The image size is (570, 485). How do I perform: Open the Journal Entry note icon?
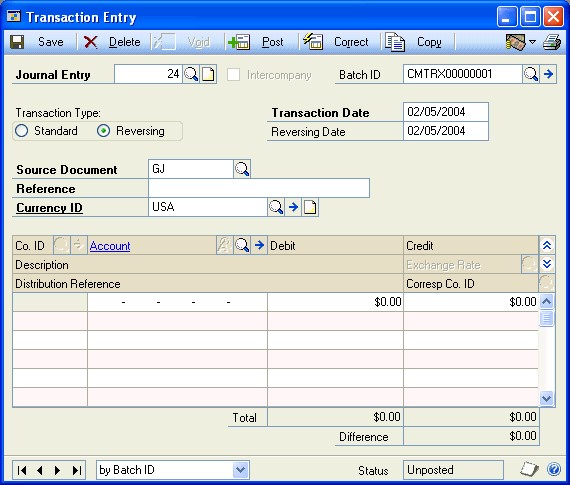point(208,74)
